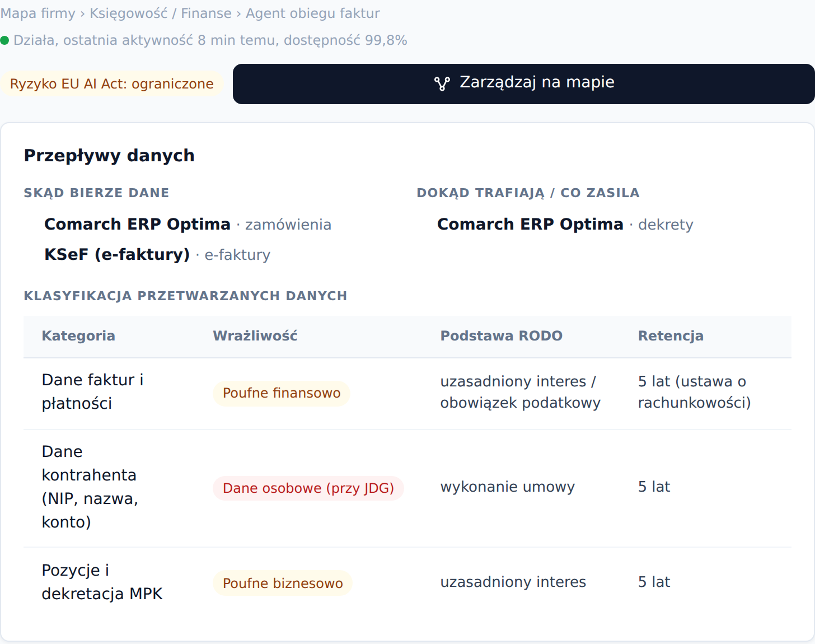This screenshot has width=815, height=644.
Task: Click the 'Dane osobowe (przy JDG)' tag
Action: click(x=308, y=488)
